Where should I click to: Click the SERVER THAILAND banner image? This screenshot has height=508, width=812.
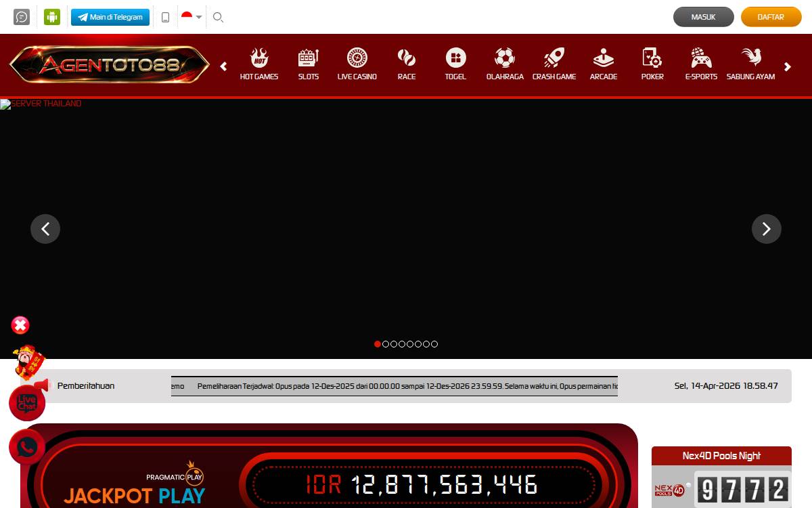(406, 229)
